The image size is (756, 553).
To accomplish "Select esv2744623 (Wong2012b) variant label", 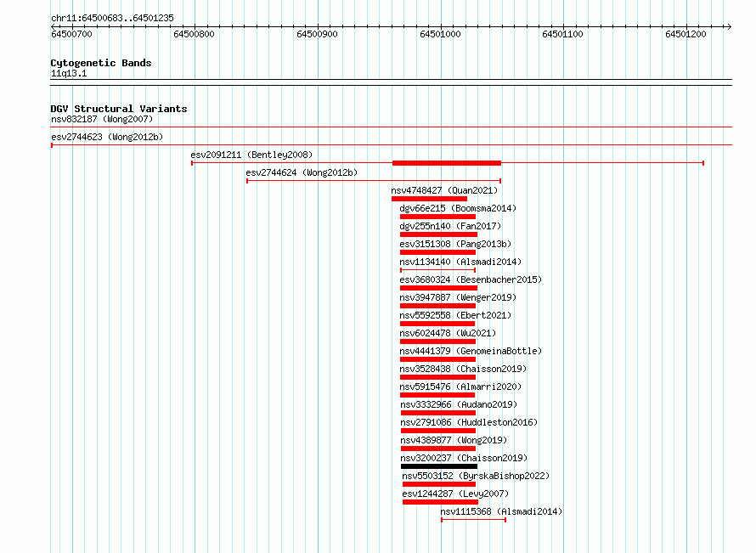I will click(107, 137).
